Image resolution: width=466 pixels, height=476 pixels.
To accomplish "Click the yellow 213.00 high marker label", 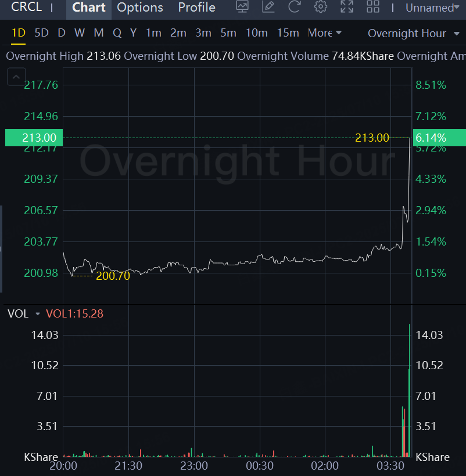I will (372, 138).
